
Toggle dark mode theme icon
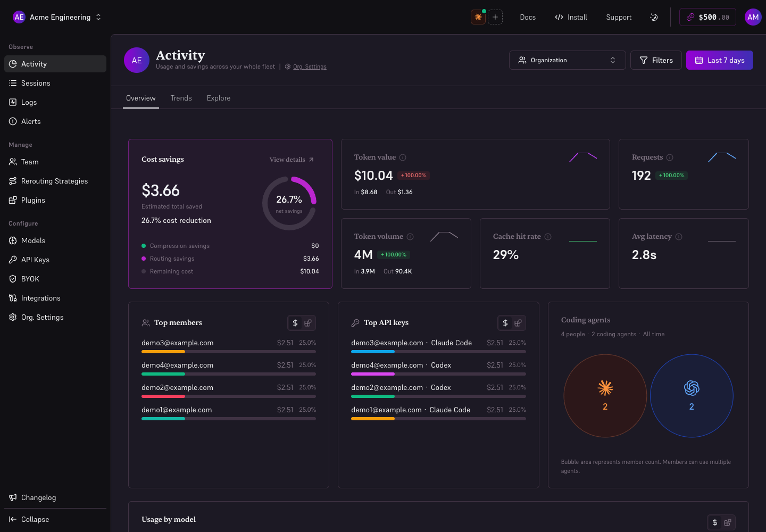point(654,17)
